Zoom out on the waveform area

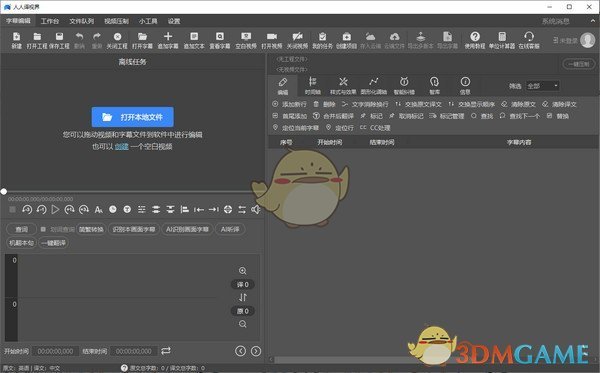coord(243,324)
